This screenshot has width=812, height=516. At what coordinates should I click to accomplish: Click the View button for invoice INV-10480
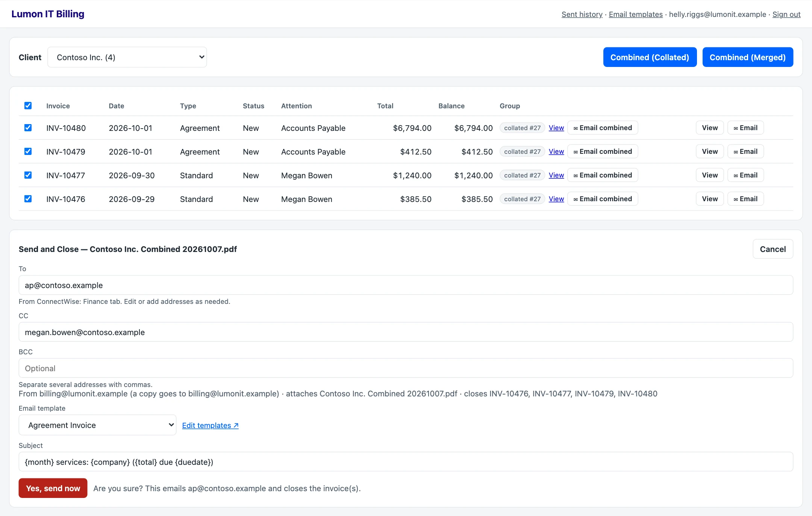[710, 128]
